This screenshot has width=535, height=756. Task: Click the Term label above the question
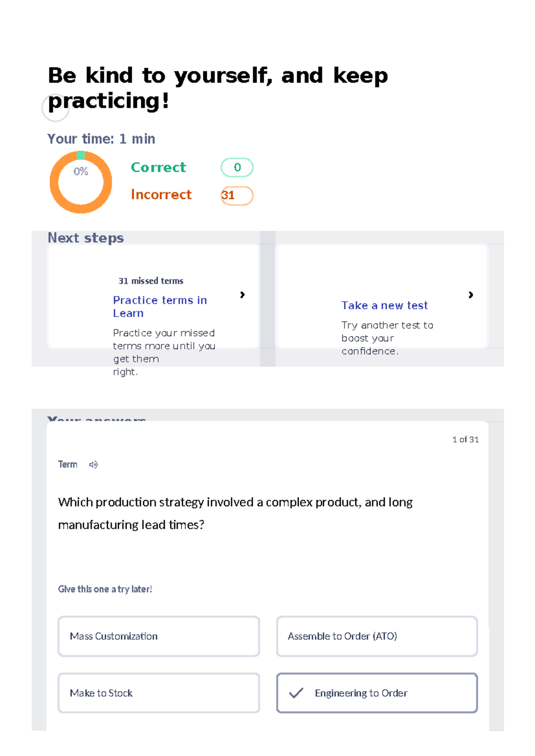tap(68, 464)
